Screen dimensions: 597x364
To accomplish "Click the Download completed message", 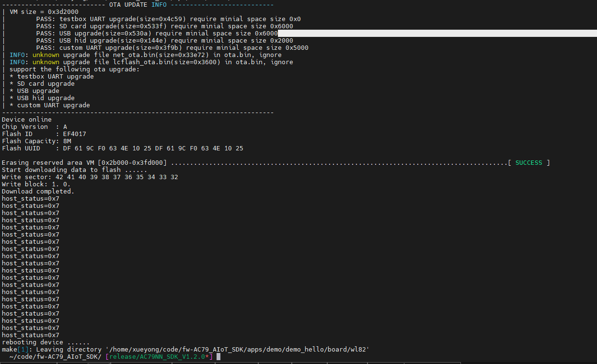I will point(38,192).
